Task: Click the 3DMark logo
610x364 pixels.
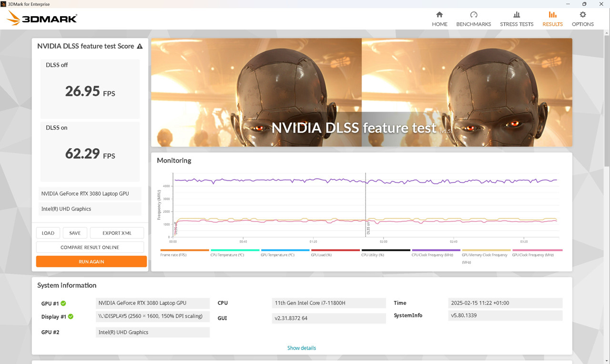Action: pos(41,18)
